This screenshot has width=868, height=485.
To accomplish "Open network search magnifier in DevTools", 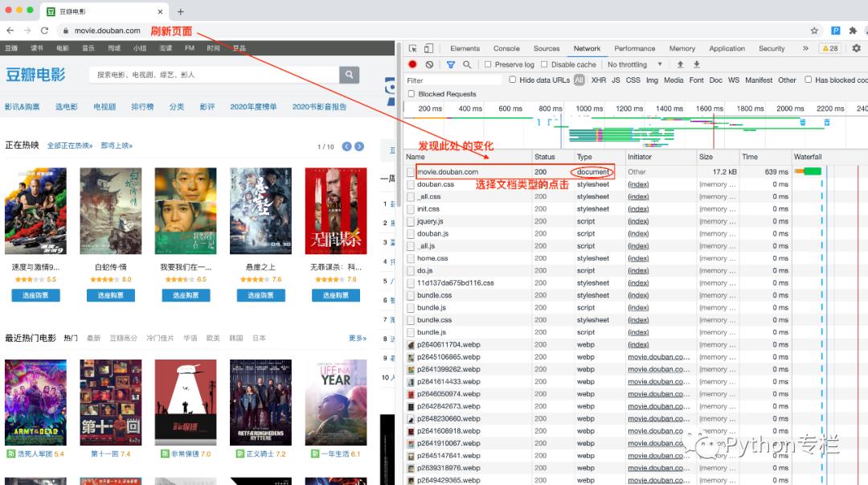I will tap(467, 64).
